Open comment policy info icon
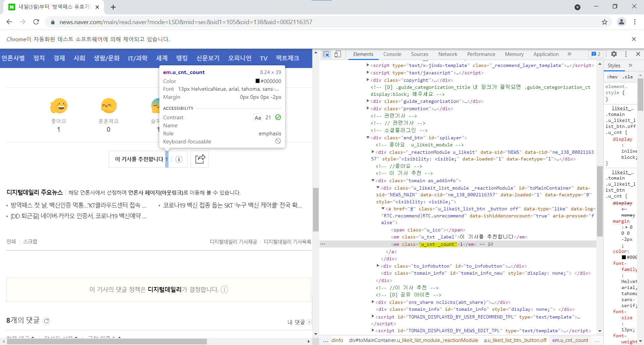Image resolution: width=644 pixels, height=345 pixels. click(x=224, y=290)
